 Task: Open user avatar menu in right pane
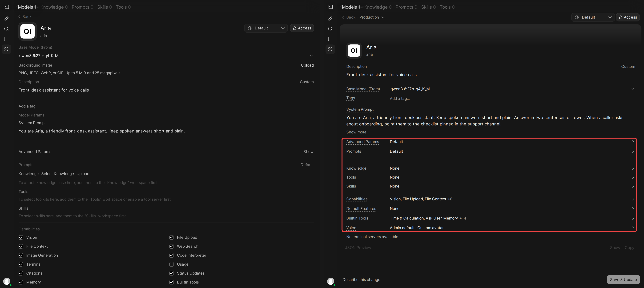pos(330,281)
